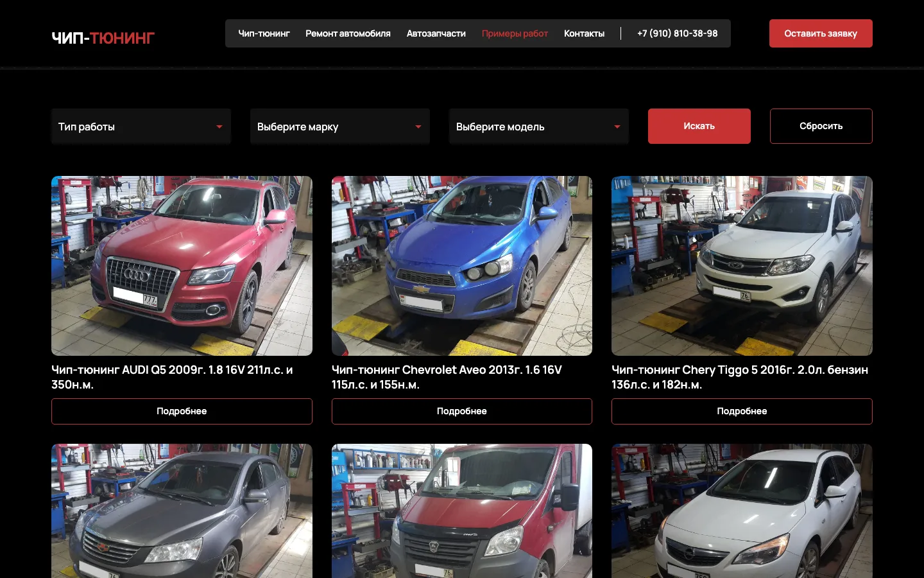Open the Чип-тюнинг menu item
The image size is (924, 578).
[264, 33]
